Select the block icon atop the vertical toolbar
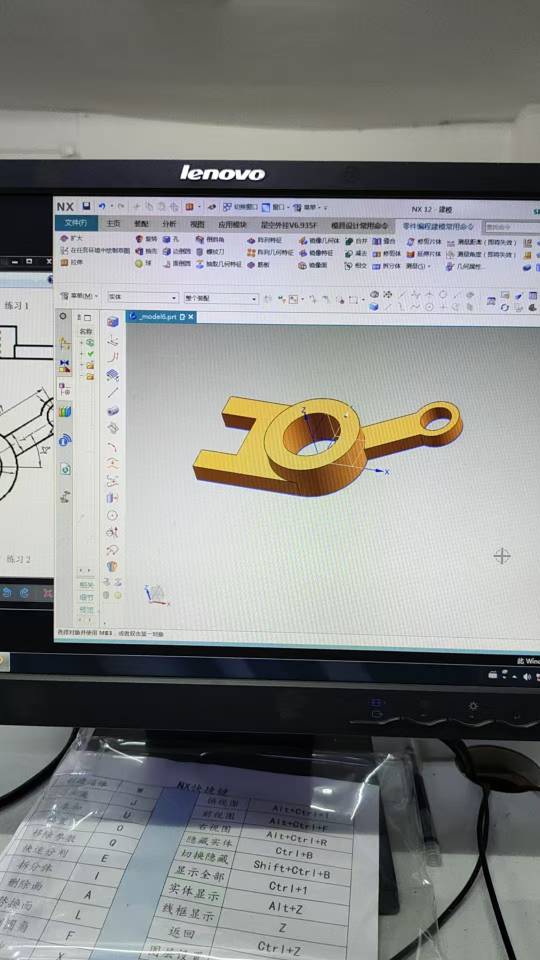This screenshot has height=960, width=540. coord(113,322)
